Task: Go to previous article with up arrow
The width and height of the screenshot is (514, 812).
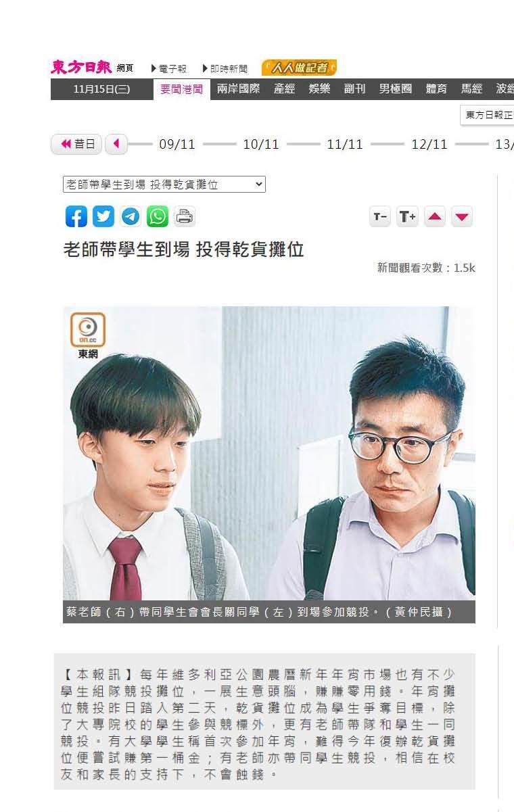Action: point(435,217)
